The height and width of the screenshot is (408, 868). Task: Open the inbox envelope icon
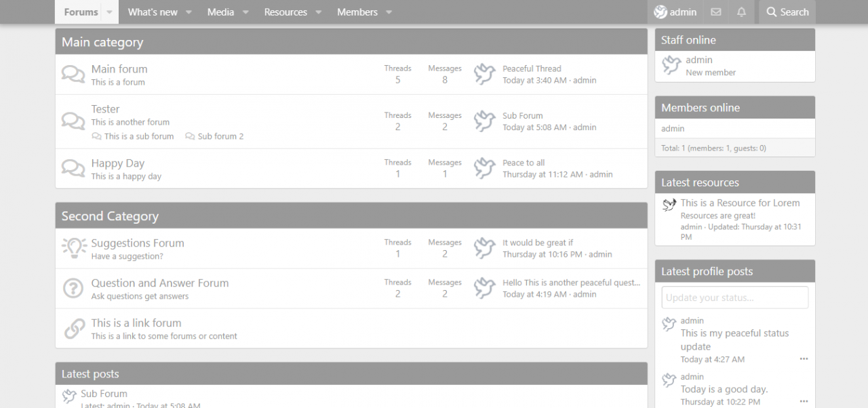click(x=716, y=12)
